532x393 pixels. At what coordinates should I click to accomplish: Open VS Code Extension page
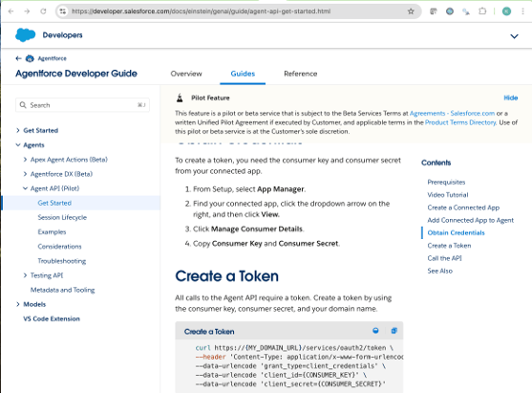tap(52, 318)
